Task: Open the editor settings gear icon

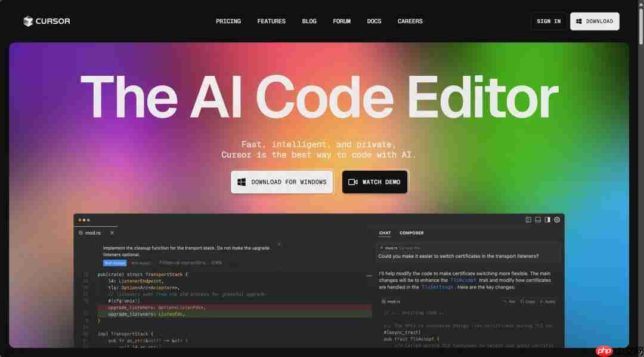Action: coord(557,220)
